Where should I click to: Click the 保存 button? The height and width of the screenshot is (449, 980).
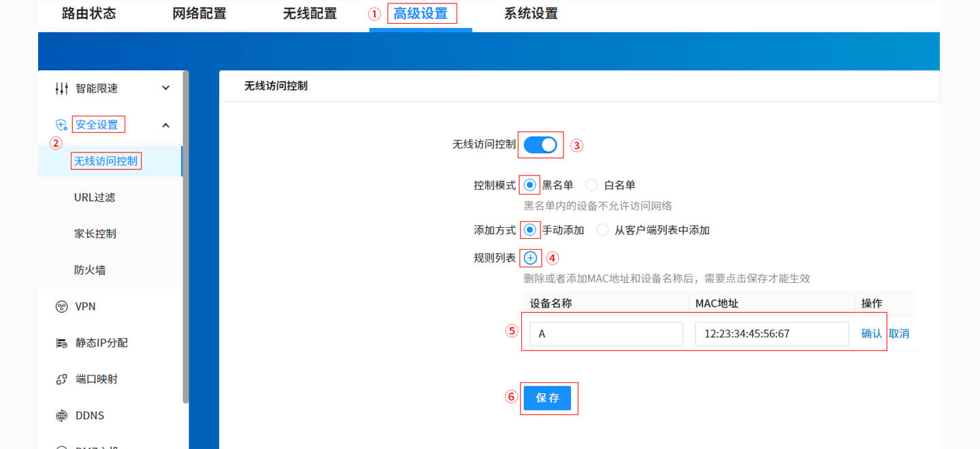(549, 398)
